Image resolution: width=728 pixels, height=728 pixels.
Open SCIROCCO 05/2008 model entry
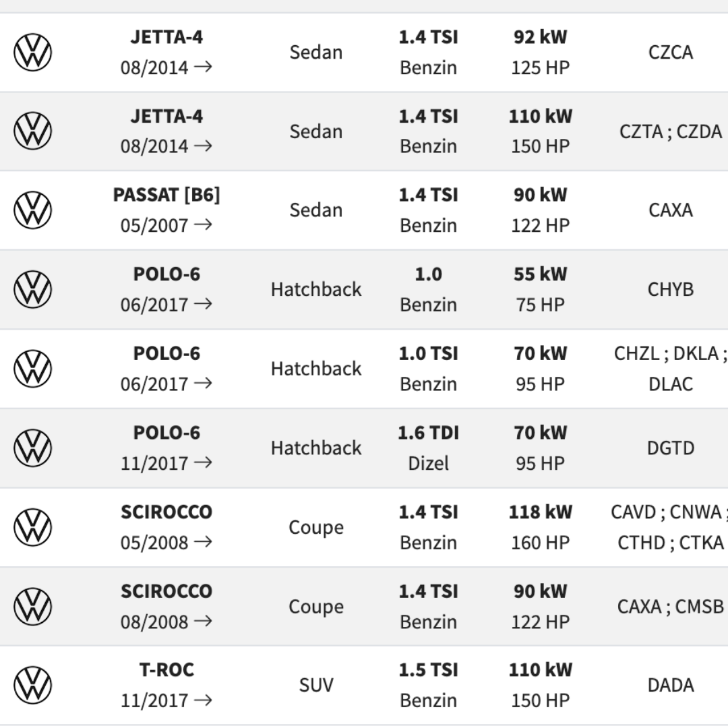166,512
